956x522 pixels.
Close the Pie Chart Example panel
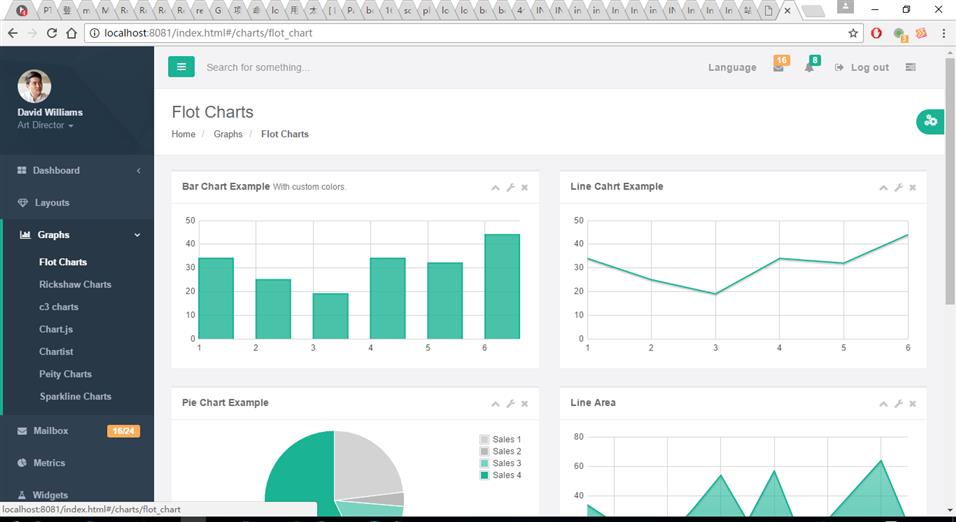click(x=524, y=403)
